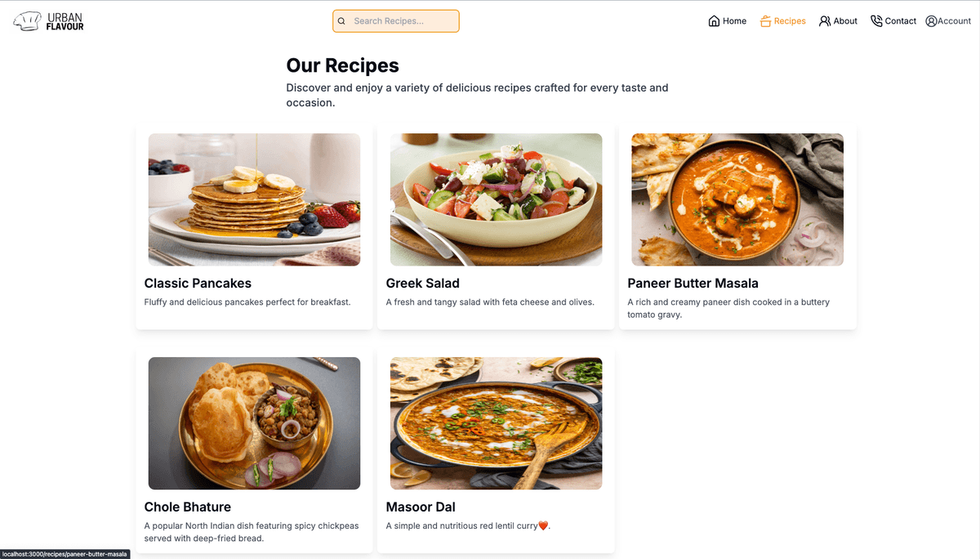This screenshot has width=980, height=559.
Task: Click the Urban Flavour chef hat logo
Action: click(27, 21)
